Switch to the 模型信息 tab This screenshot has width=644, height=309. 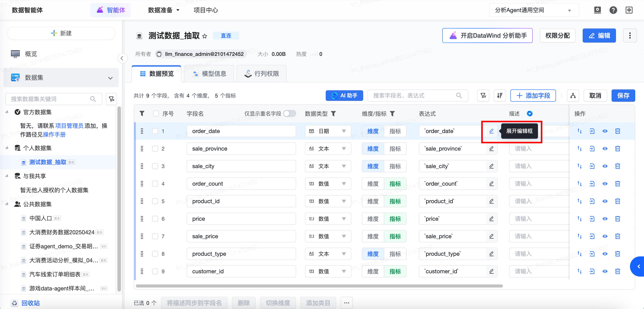[209, 74]
